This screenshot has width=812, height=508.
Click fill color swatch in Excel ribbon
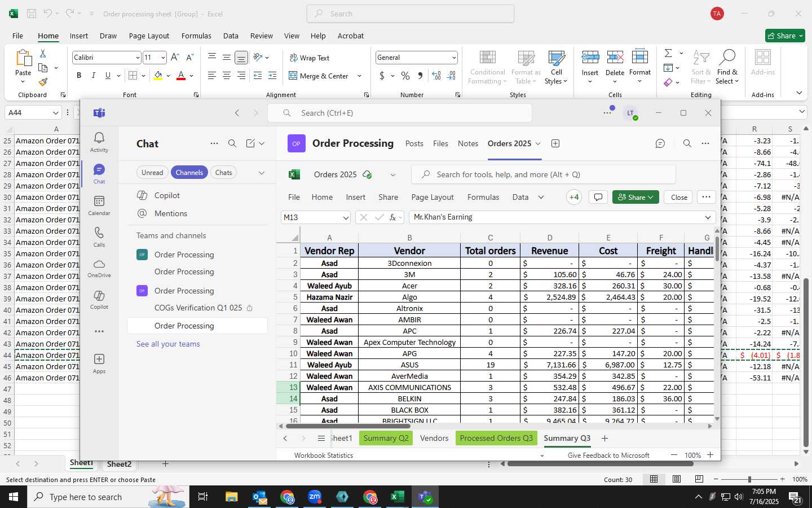coord(158,76)
